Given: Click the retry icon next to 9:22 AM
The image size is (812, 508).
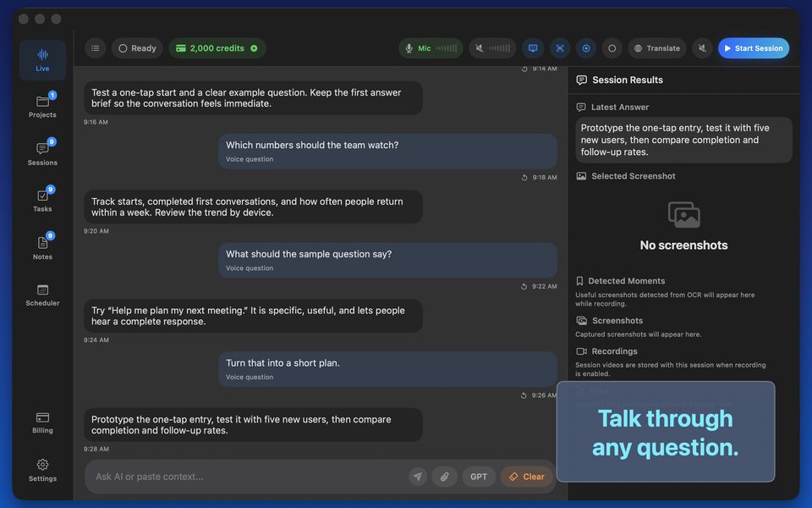Looking at the screenshot, I should tap(524, 286).
